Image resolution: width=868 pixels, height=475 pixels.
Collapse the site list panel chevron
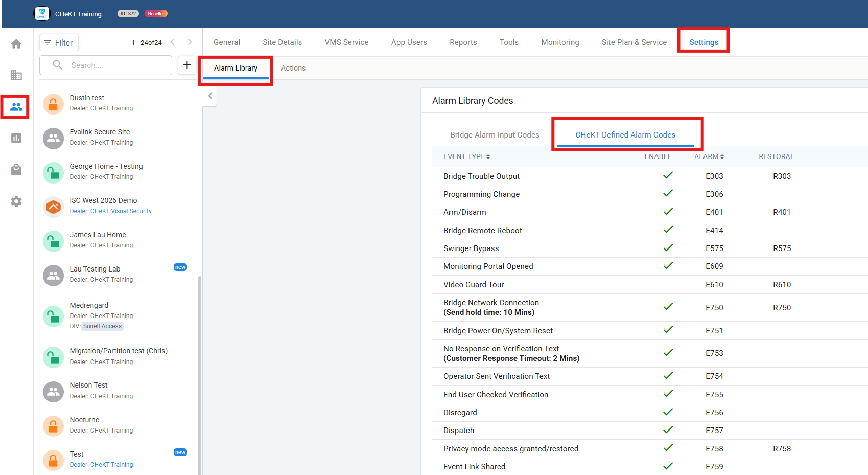point(210,96)
